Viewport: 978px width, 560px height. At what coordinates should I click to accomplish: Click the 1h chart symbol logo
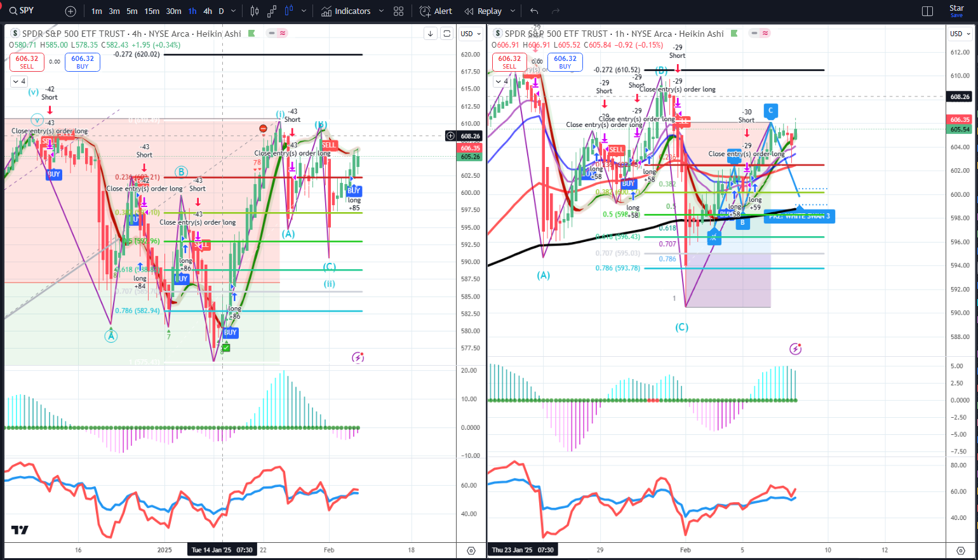(x=498, y=34)
